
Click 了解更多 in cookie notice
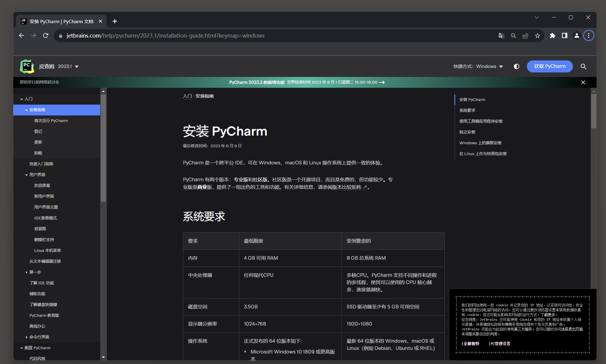point(548,315)
